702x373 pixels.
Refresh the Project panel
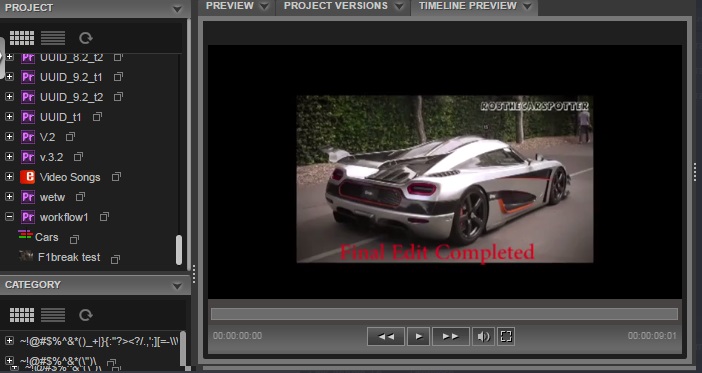(86, 38)
